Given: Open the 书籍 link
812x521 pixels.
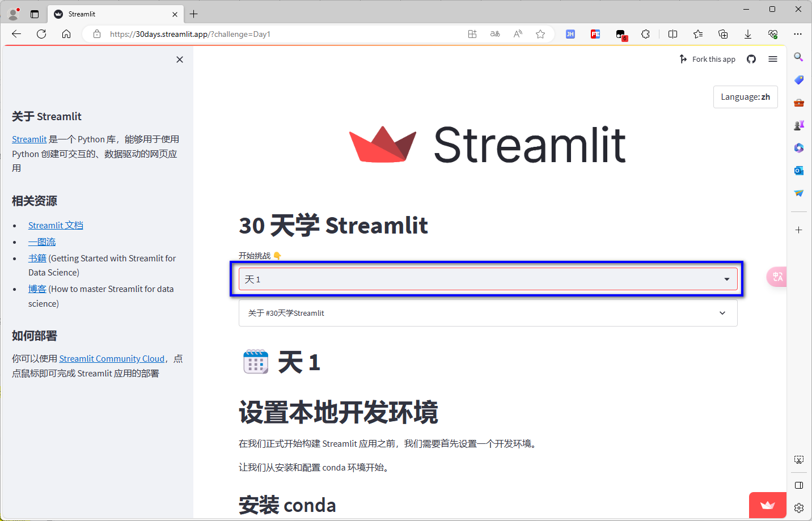Looking at the screenshot, I should 37,258.
